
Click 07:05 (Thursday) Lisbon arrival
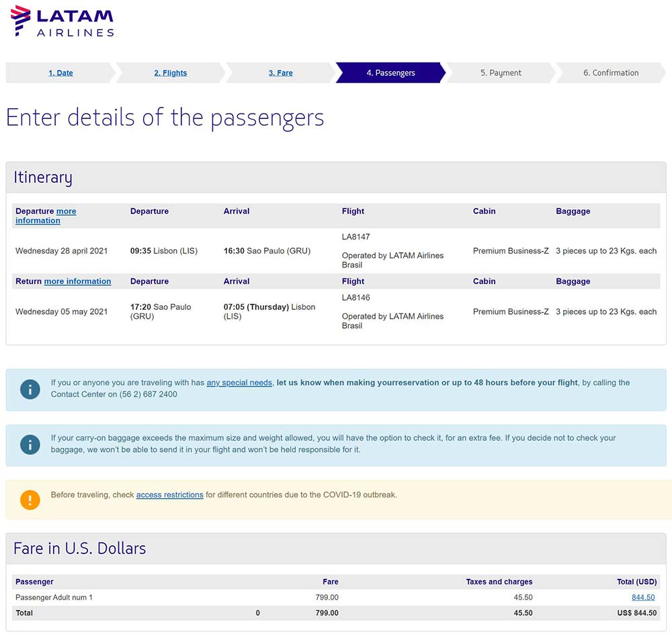coord(269,312)
